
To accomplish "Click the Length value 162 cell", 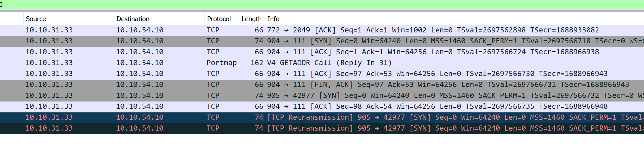I will click(x=257, y=63).
